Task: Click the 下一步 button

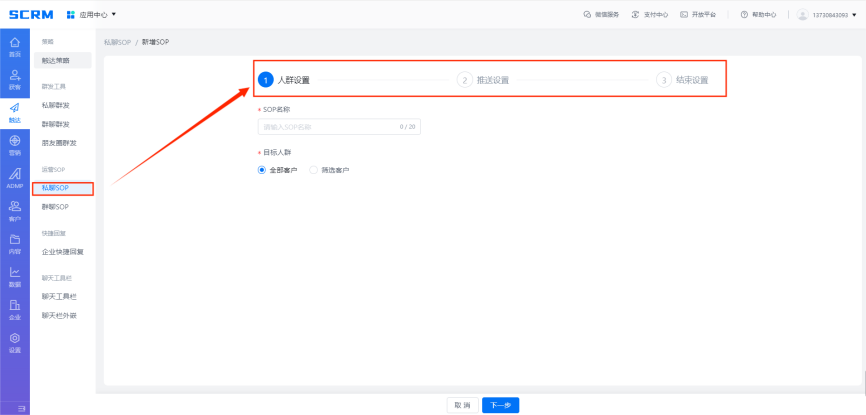Action: [x=500, y=405]
